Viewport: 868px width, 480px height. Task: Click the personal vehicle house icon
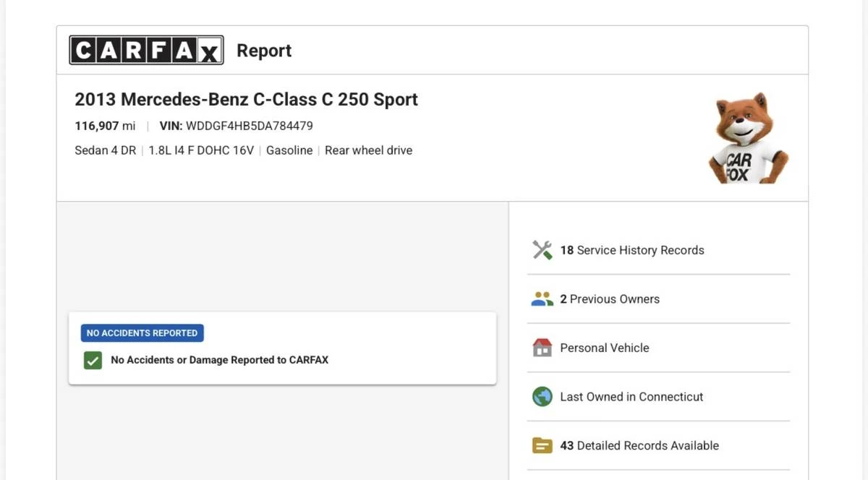tap(542, 348)
